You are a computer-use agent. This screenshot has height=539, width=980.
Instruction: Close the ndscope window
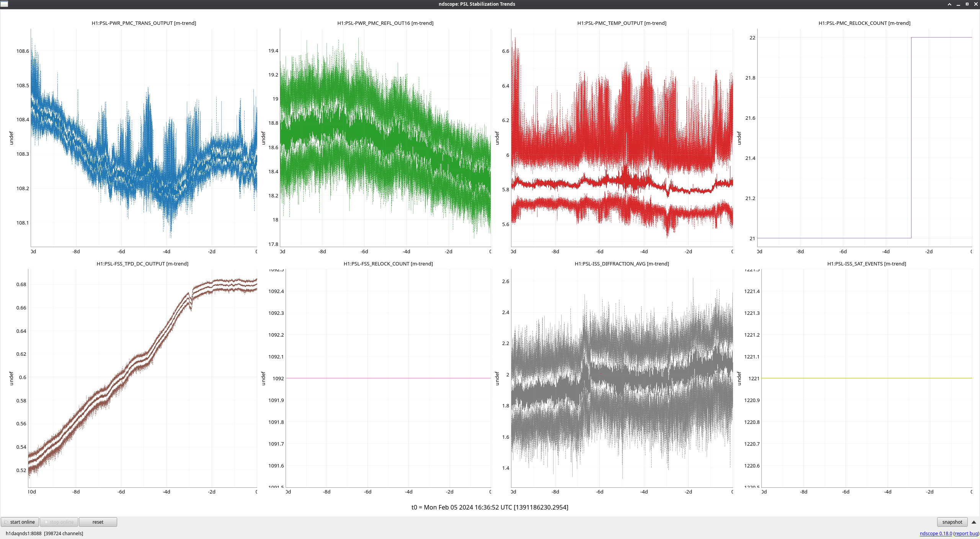[976, 4]
